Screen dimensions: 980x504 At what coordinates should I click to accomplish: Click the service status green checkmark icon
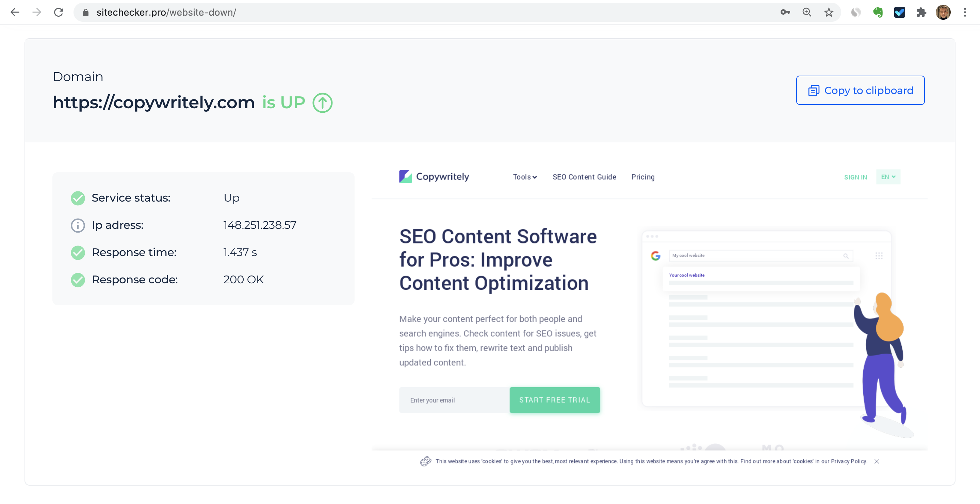tap(78, 198)
